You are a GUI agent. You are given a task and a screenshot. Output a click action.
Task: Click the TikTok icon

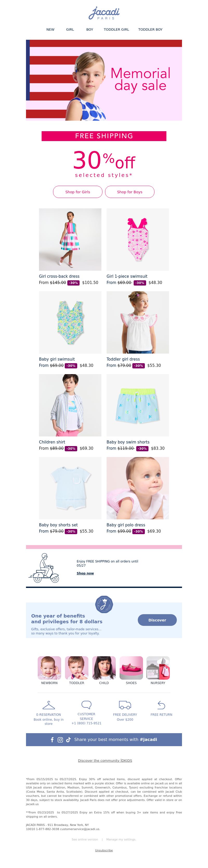(x=68, y=739)
